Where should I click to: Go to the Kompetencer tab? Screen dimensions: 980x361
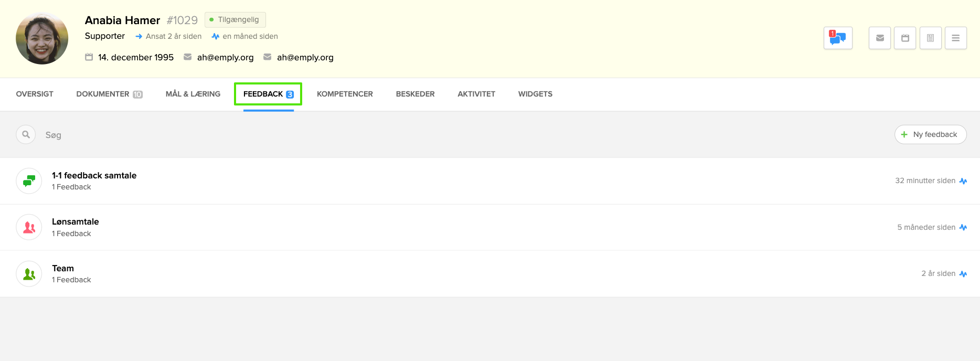click(345, 94)
